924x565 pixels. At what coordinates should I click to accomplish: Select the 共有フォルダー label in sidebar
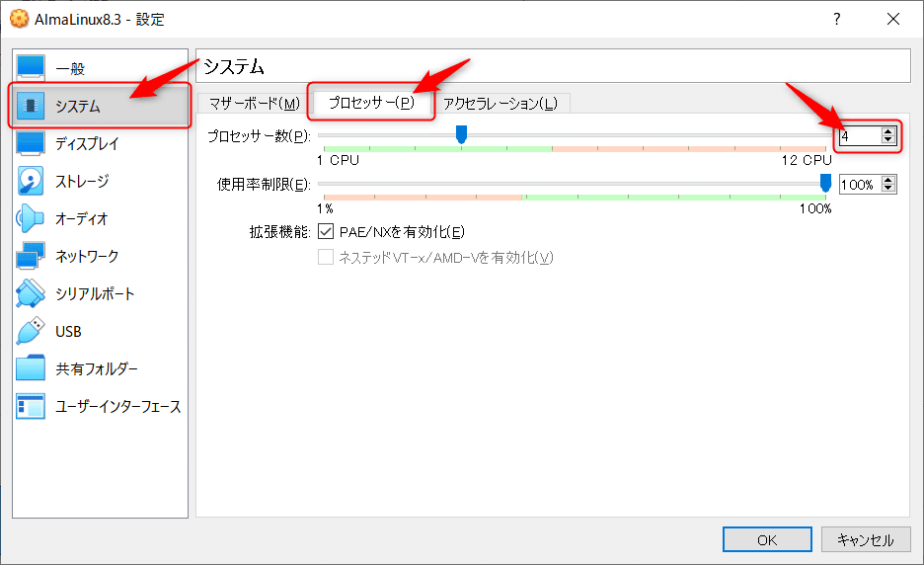point(97,369)
